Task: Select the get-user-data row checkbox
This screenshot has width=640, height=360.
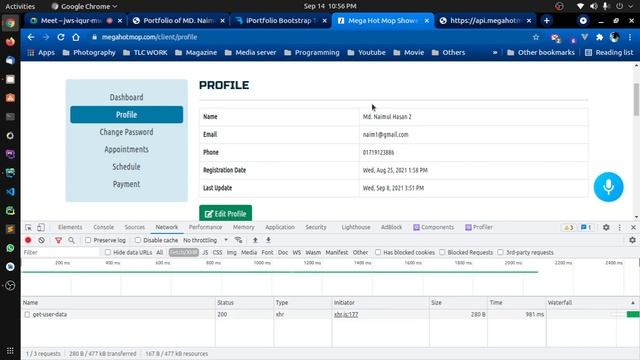Action: pyautogui.click(x=27, y=315)
